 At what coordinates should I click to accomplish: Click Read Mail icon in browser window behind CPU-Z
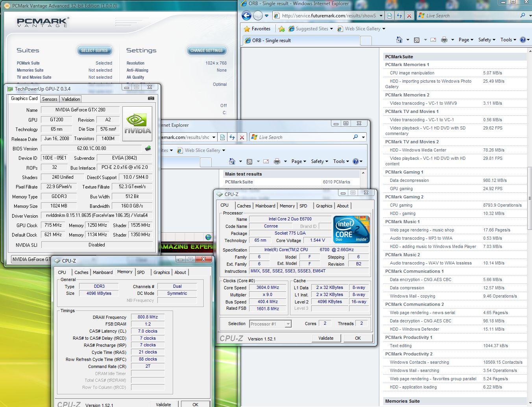tap(266, 161)
